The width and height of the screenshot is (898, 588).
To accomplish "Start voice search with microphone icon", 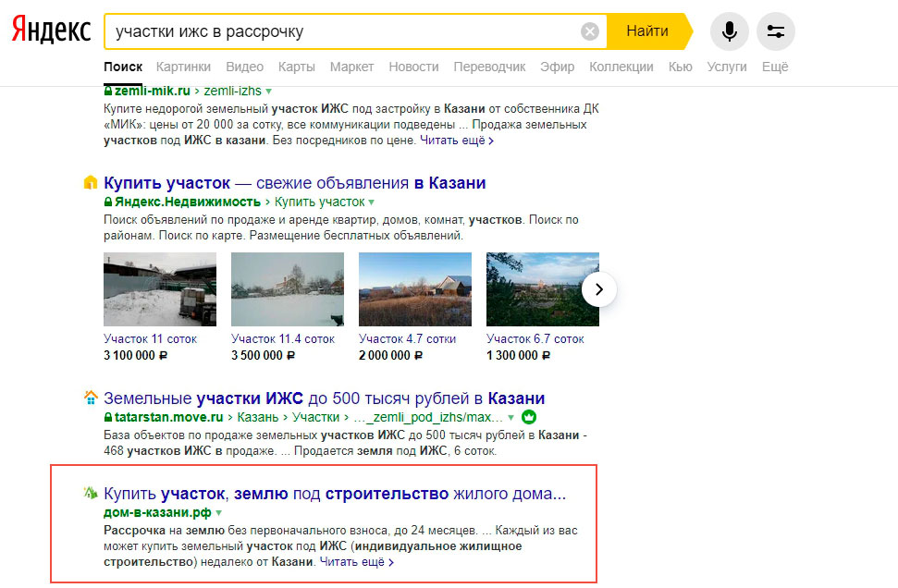I will [x=729, y=31].
